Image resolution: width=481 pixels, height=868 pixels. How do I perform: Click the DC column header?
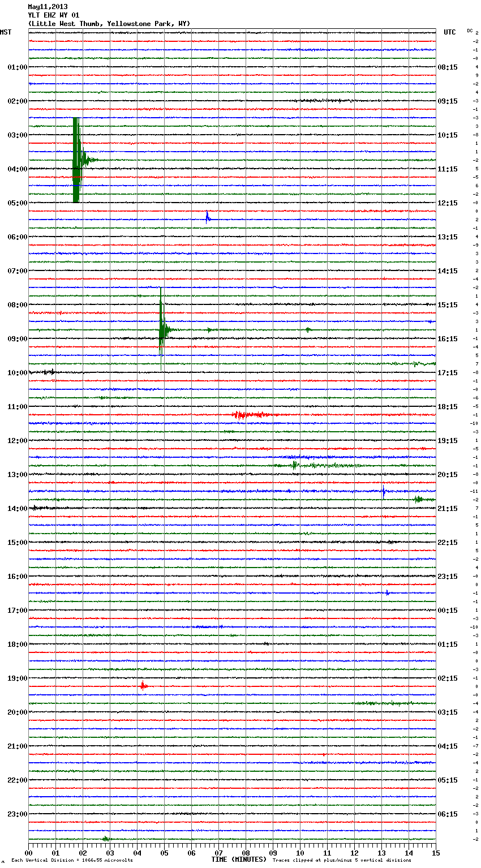click(470, 31)
